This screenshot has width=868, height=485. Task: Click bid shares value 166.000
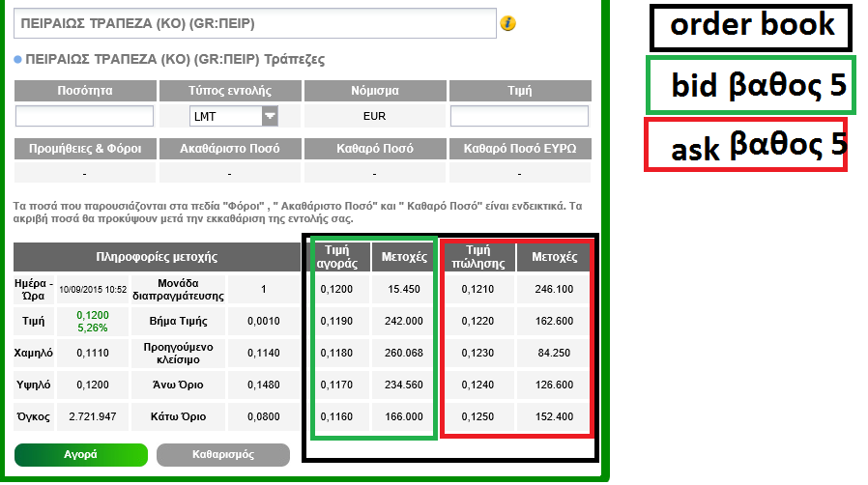[x=404, y=417]
